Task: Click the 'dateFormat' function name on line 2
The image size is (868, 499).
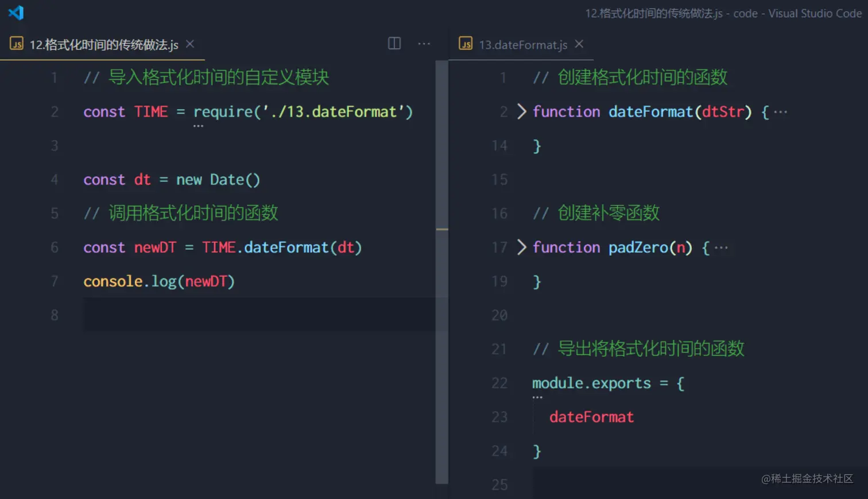Action: point(651,111)
